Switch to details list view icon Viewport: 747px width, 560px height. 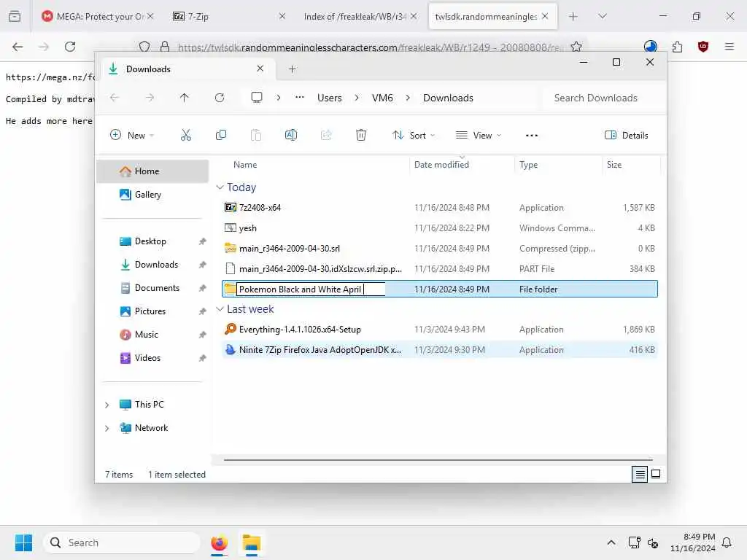(x=640, y=474)
